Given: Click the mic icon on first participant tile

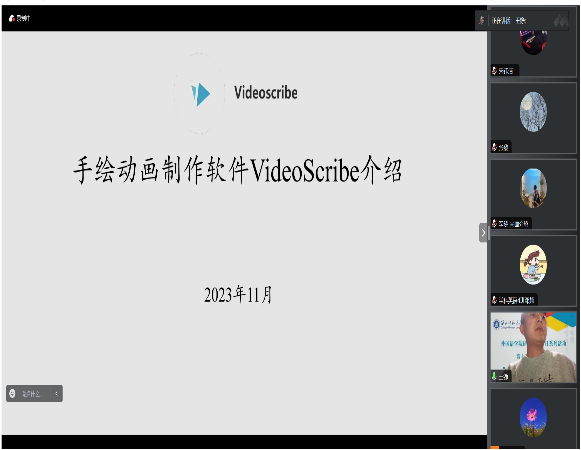Looking at the screenshot, I should coord(494,70).
